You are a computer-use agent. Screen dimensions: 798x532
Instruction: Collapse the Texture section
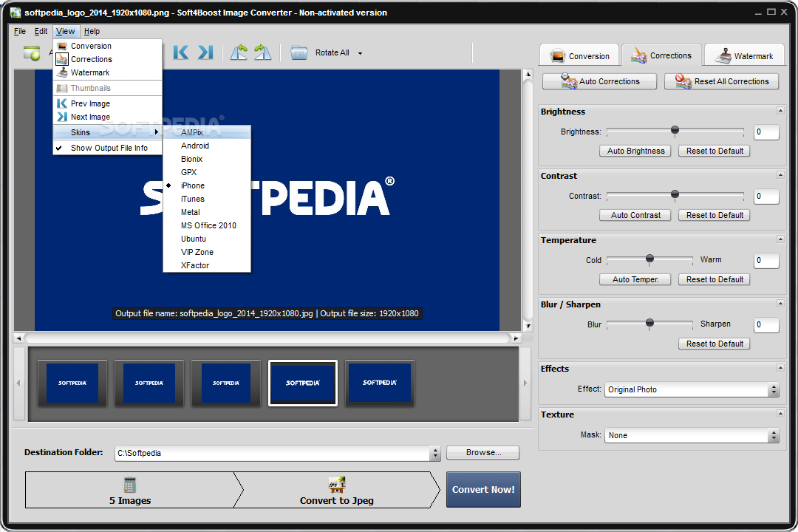[780, 413]
